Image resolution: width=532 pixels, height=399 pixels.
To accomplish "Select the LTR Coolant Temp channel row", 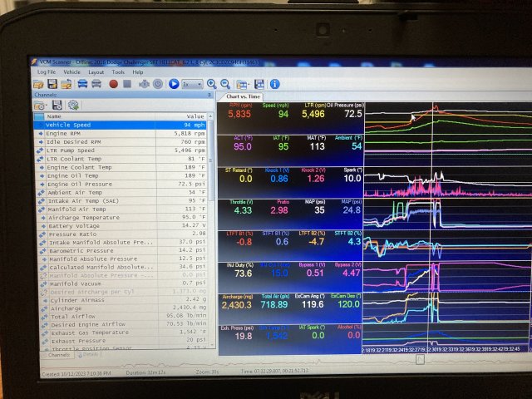I will point(121,159).
